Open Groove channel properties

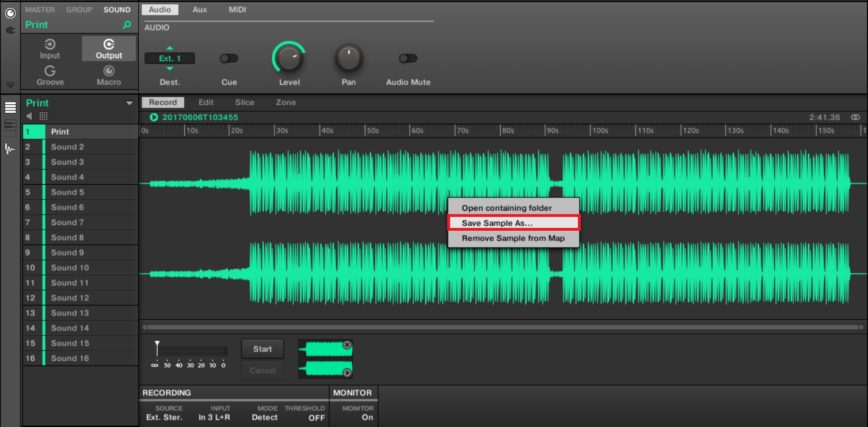pos(50,75)
